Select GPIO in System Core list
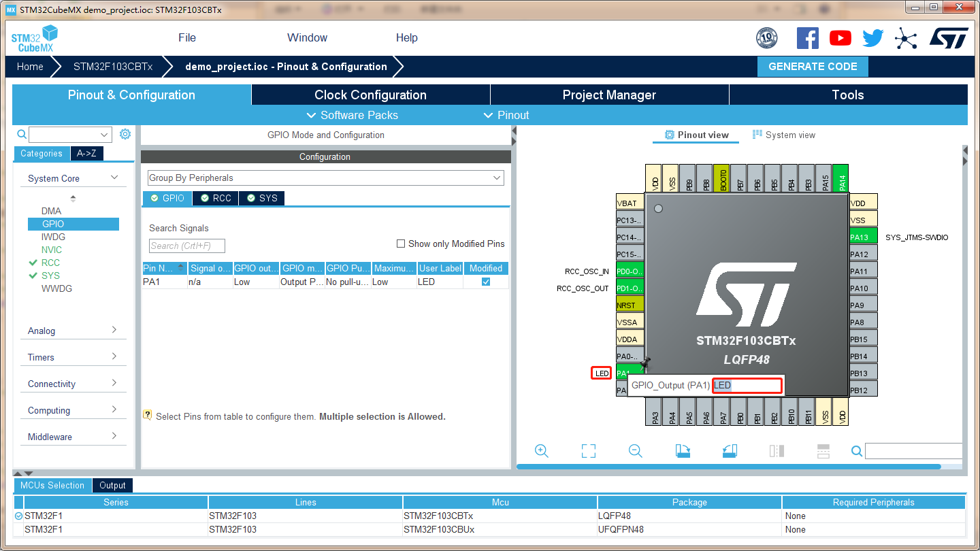Viewport: 980px width, 551px height. click(73, 224)
